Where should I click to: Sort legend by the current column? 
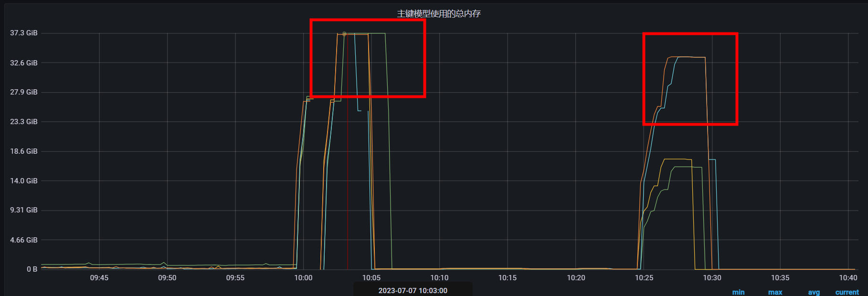(x=847, y=292)
